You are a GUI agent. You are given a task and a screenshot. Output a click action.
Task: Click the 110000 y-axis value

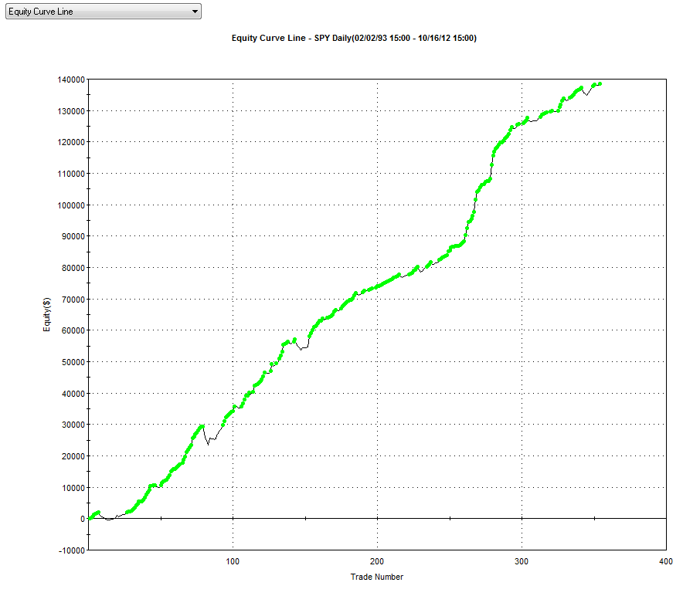pos(71,174)
